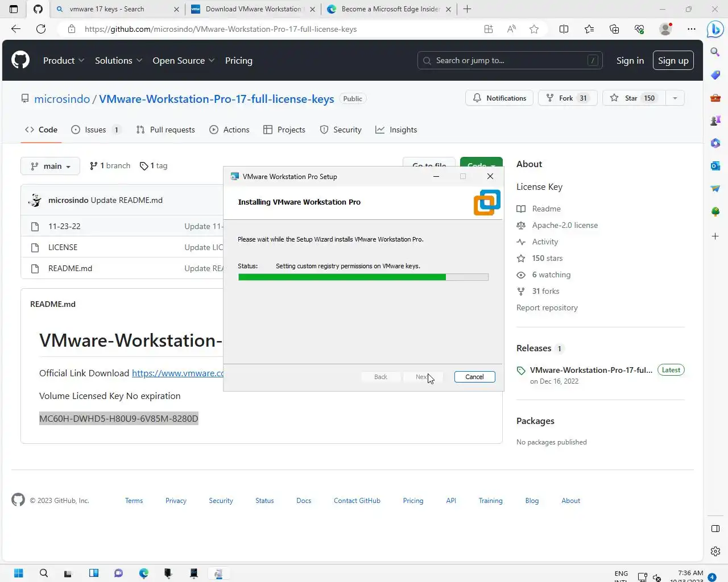Open Edge Settings and more ellipsis
Screen dimensions: 728x582
click(x=692, y=29)
